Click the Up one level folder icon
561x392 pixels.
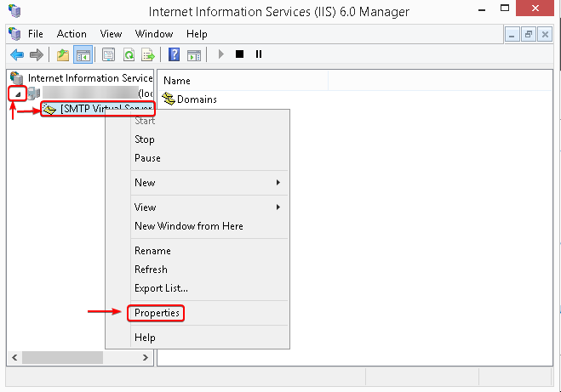tap(63, 54)
